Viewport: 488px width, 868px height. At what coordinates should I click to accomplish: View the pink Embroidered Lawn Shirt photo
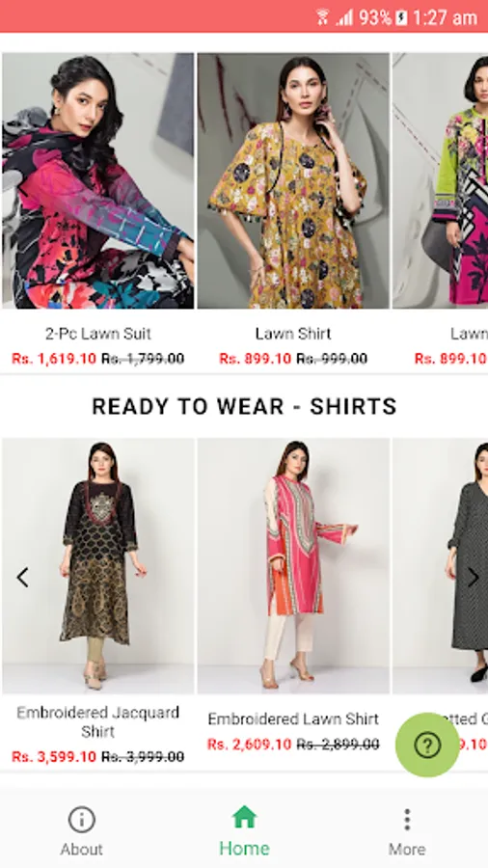click(x=293, y=566)
